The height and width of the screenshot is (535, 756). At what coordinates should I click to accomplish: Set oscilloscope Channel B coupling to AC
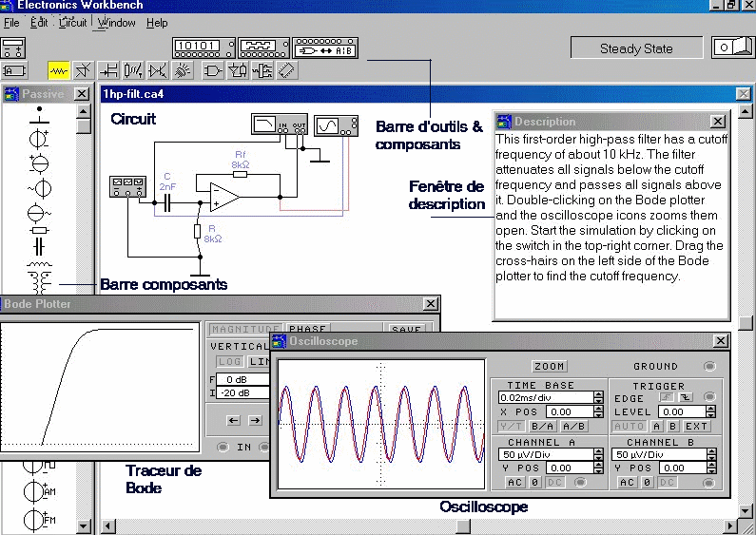tap(628, 482)
